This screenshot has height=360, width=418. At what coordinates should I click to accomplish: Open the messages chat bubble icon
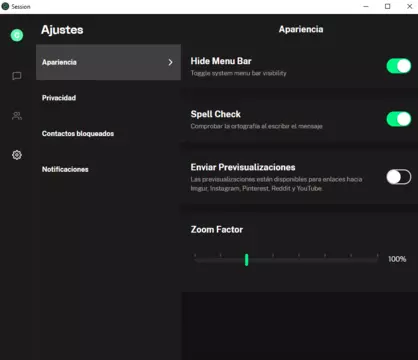tap(17, 76)
